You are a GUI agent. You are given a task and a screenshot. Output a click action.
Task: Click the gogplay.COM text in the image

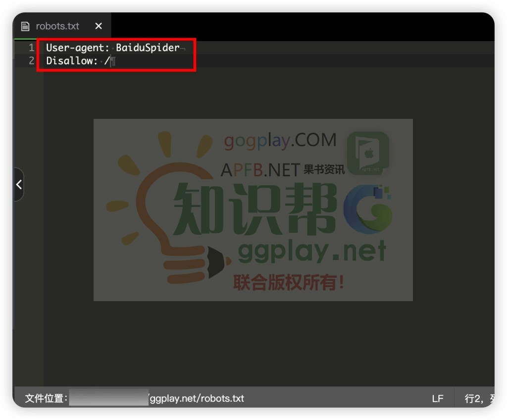pos(280,141)
